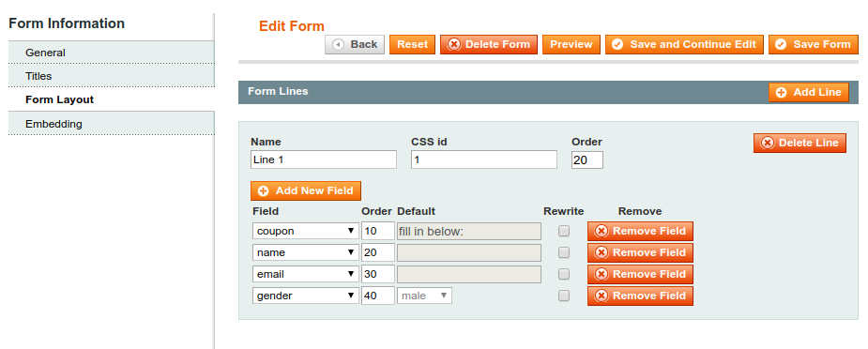Enable Rewrite checkbox for coupon field
This screenshot has height=349, width=868.
pyautogui.click(x=564, y=231)
